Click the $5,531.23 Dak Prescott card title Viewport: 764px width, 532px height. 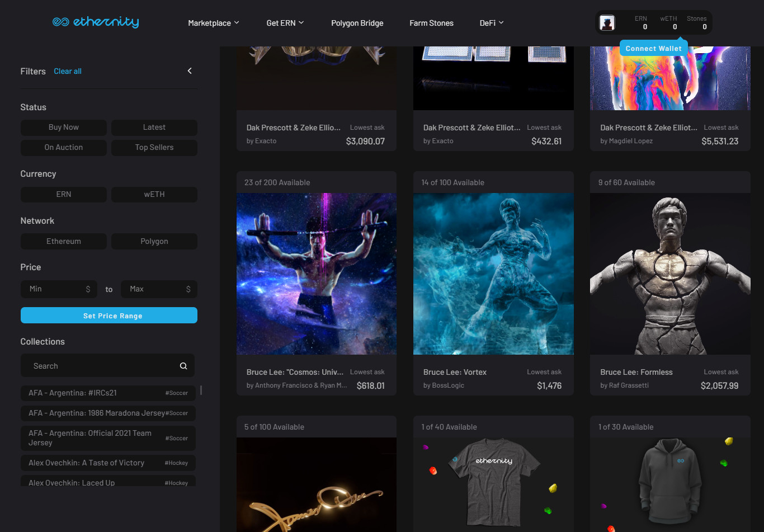coord(649,128)
